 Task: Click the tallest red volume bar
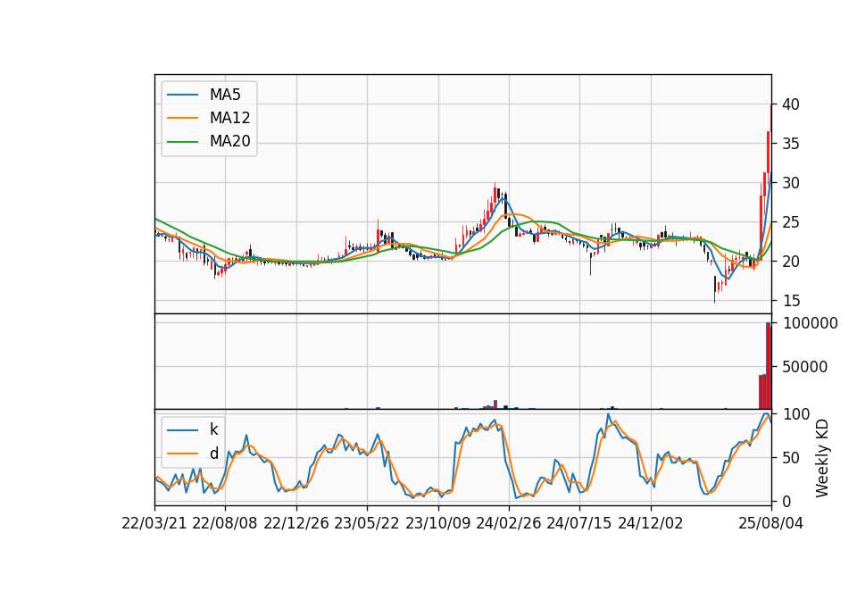point(768,366)
